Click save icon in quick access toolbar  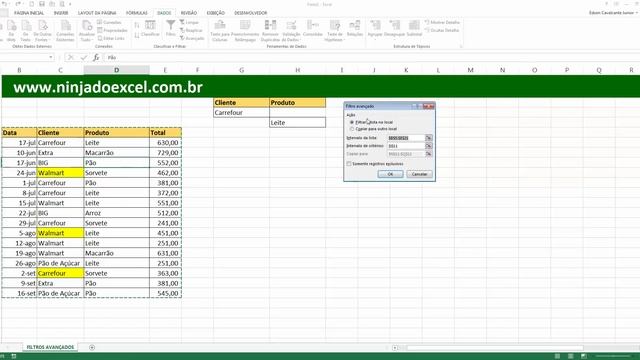(x=42, y=4)
